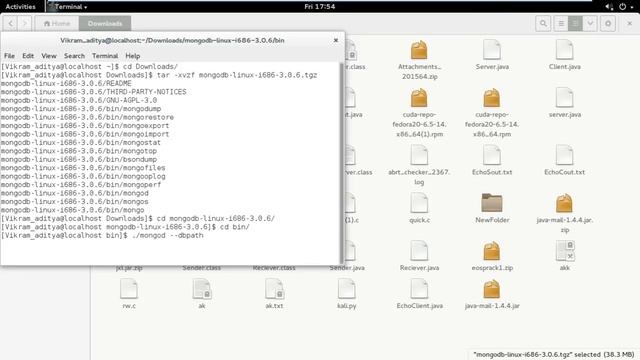Open the Files settings gear menu
Image resolution: width=640 pixels, height=360 pixels.
pyautogui.click(x=608, y=24)
